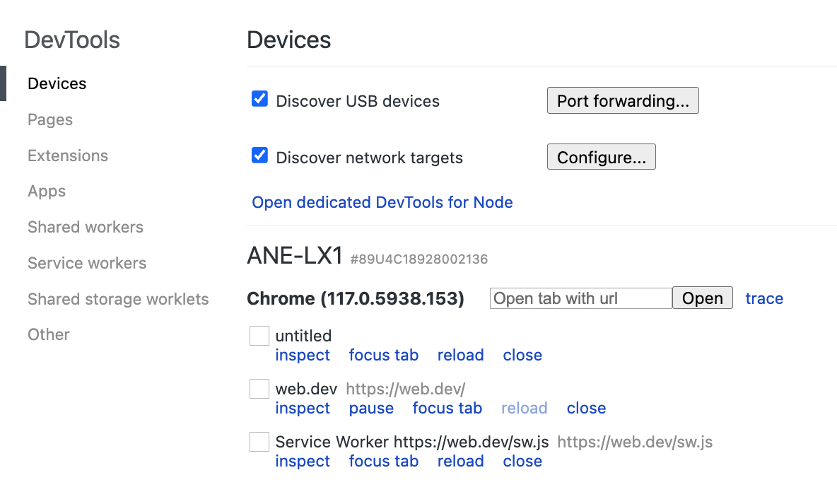Click the untitled tab favicon placeholder
The width and height of the screenshot is (837, 504).
tap(259, 336)
